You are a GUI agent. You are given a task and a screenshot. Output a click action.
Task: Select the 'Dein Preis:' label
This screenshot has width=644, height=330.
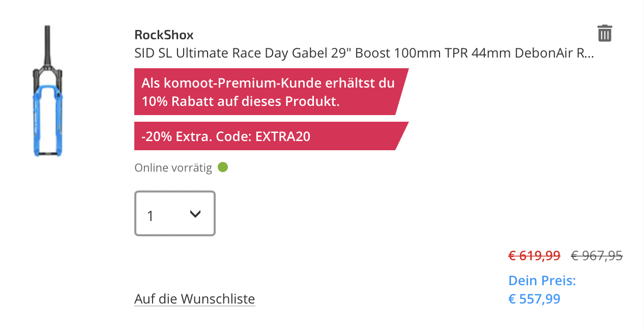click(x=542, y=281)
